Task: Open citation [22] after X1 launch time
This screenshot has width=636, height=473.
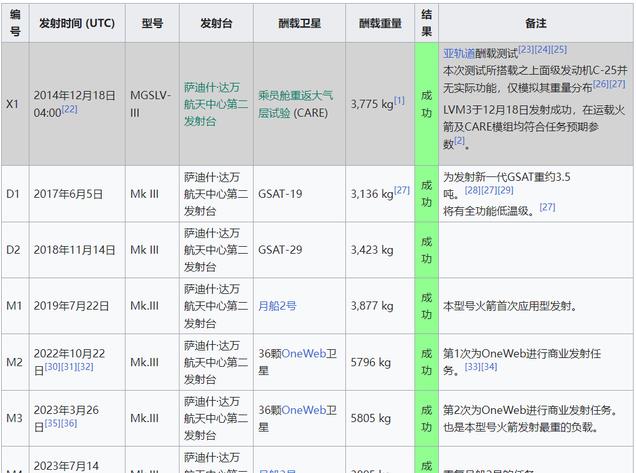Action: click(x=69, y=109)
